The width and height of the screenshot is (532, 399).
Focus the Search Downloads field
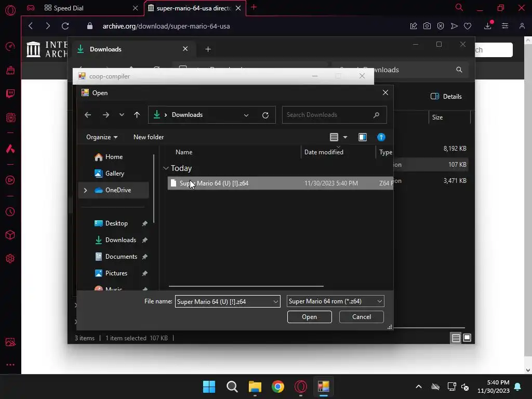334,115
